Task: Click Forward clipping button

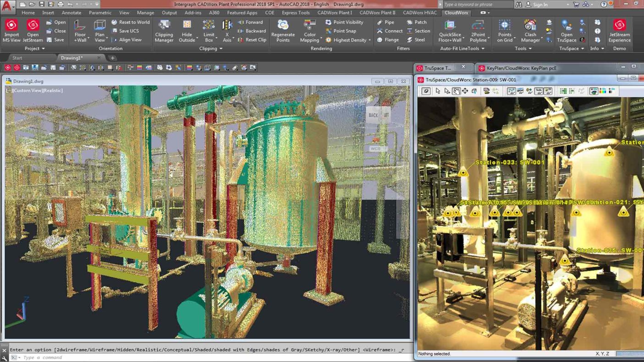Action: click(x=250, y=22)
